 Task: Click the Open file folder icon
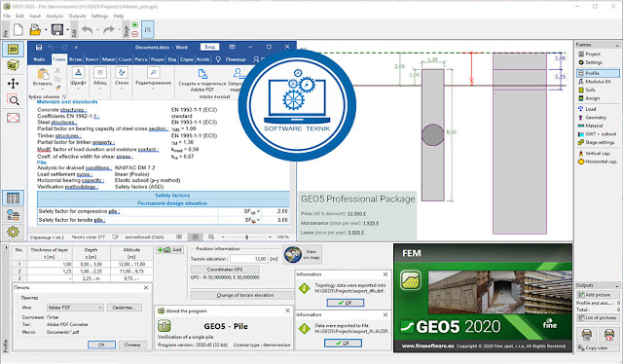pyautogui.click(x=35, y=30)
